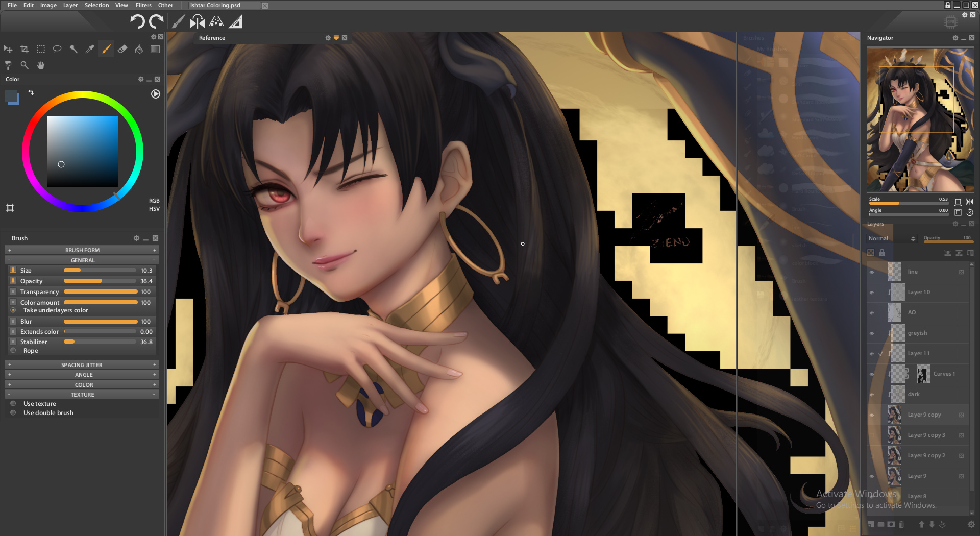Open the Layer menu

click(x=70, y=5)
